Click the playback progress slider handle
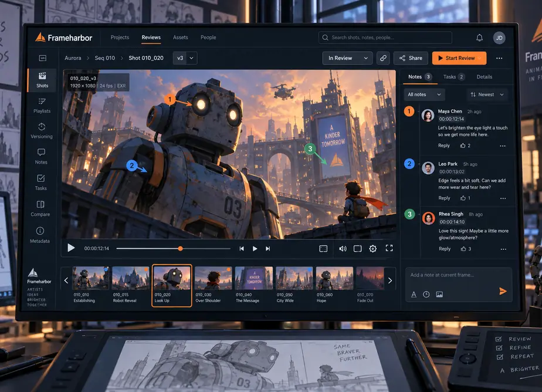The width and height of the screenshot is (542, 392). (x=180, y=249)
